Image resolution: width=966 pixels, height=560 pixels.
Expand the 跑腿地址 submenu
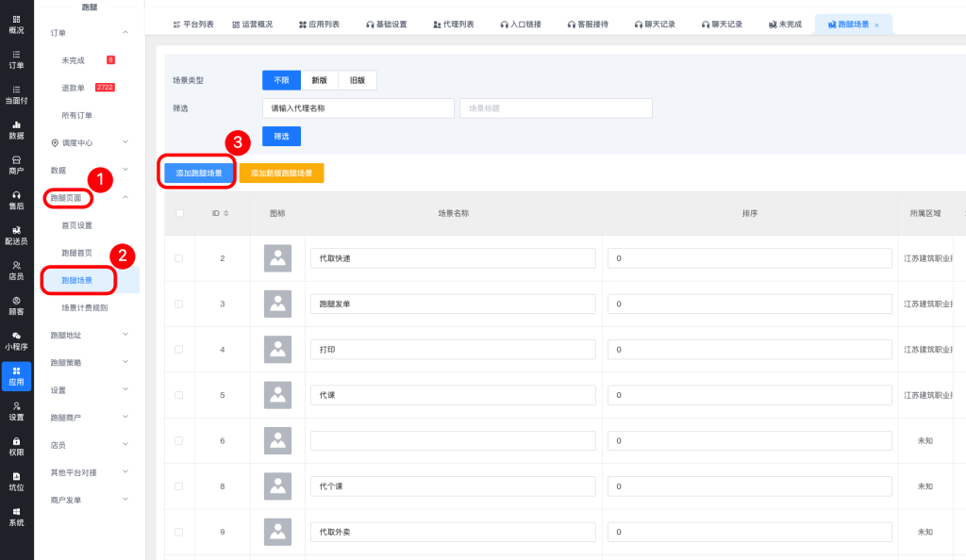tap(90, 335)
